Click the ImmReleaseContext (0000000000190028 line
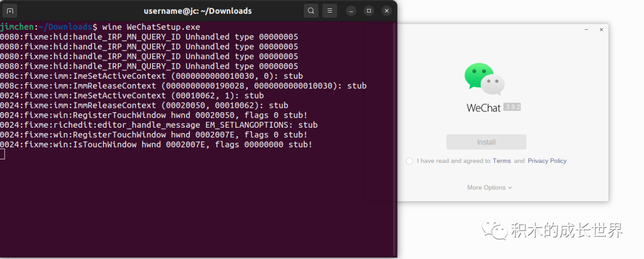 [x=183, y=86]
